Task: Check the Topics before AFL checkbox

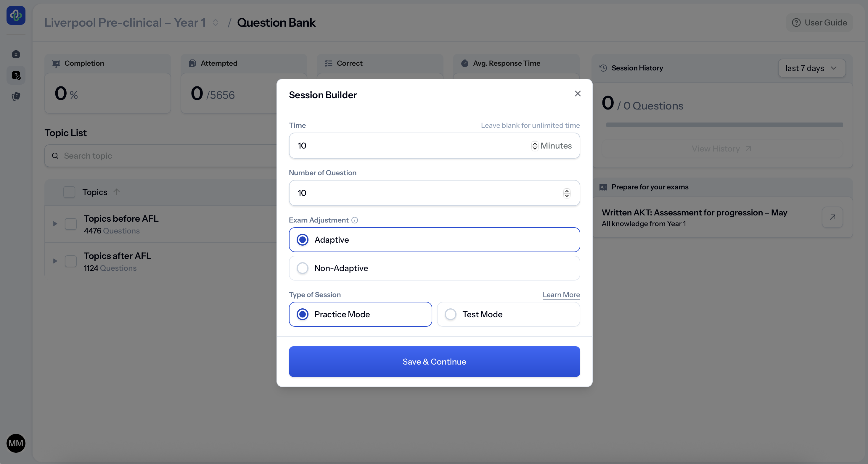Action: tap(71, 224)
